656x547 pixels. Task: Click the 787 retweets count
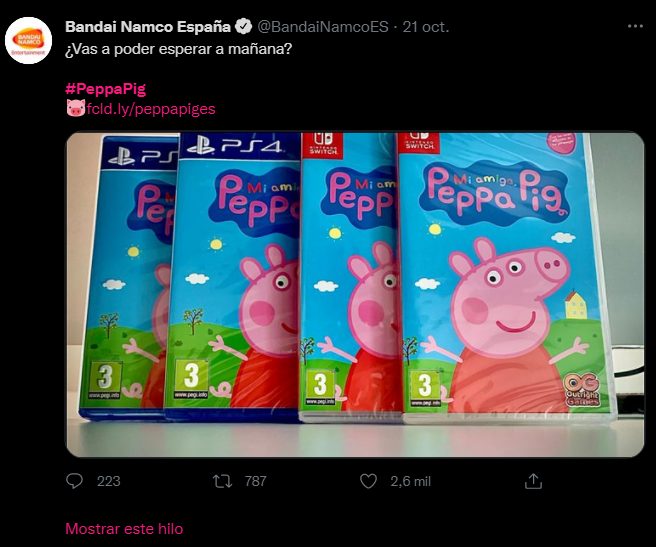255,481
